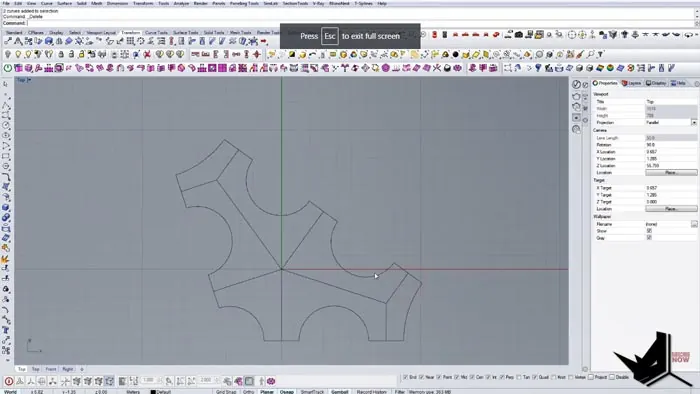Switch to the Solid Tools toolbar tab
Viewport: 700px width, 394px height.
pyautogui.click(x=214, y=33)
